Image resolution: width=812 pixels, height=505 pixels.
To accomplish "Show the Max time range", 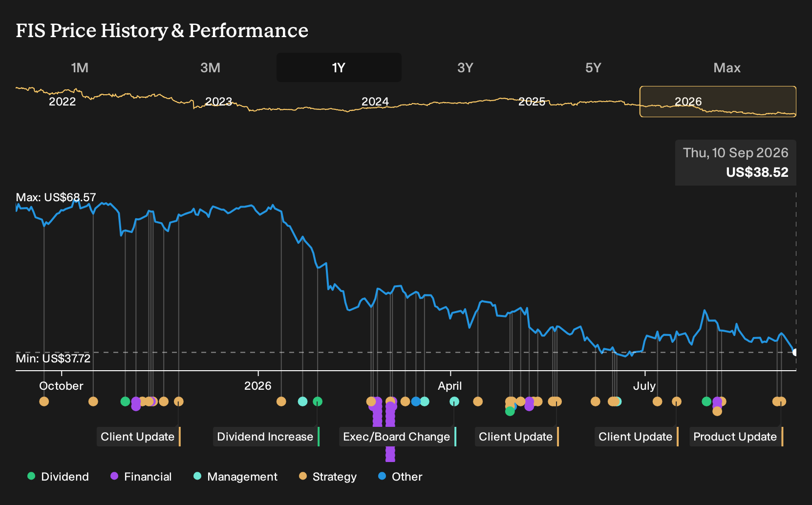I will coord(727,67).
